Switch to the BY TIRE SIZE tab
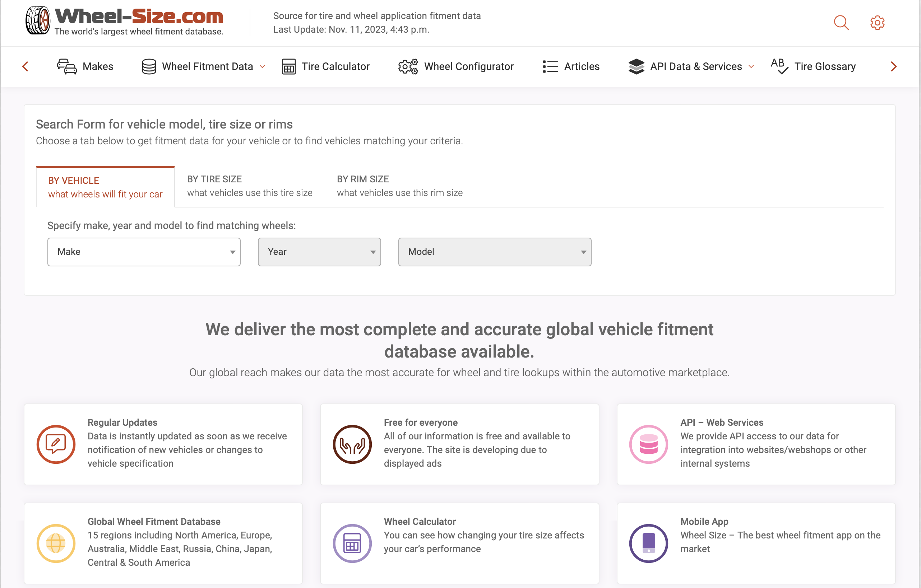Viewport: 921px width, 588px height. click(x=250, y=186)
